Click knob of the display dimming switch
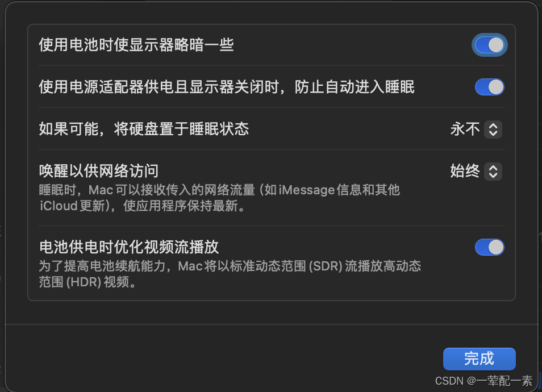The width and height of the screenshot is (542, 392). pyautogui.click(x=497, y=45)
